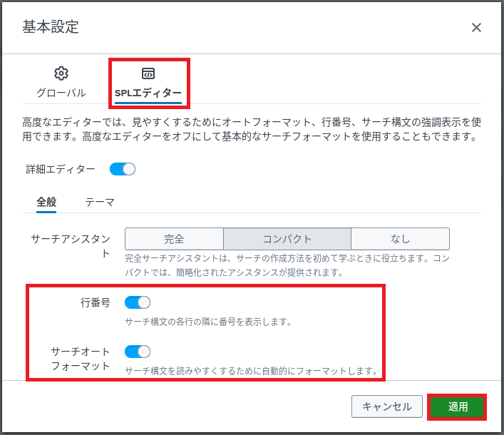This screenshot has width=504, height=435.
Task: Click the サーチアシスタント label
Action: click(x=71, y=246)
